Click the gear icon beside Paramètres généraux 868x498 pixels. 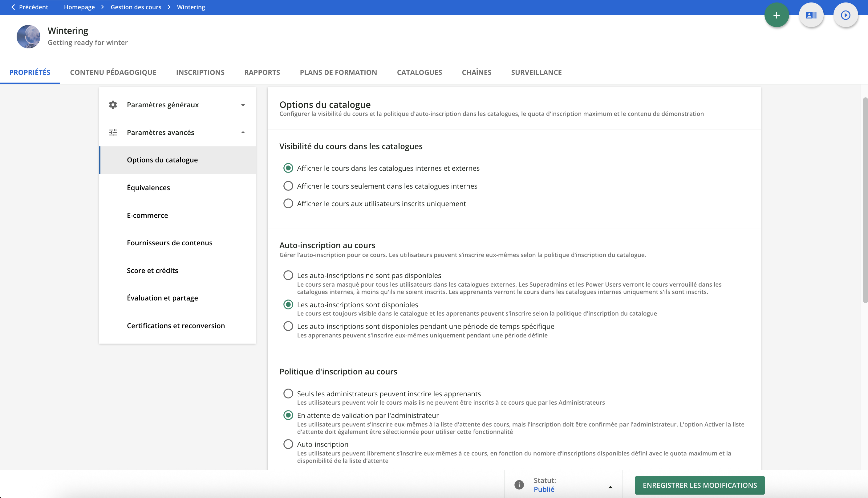(x=113, y=105)
